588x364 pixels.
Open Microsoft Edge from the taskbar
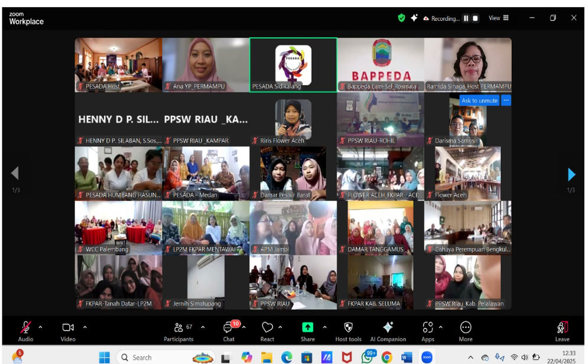coord(287,357)
